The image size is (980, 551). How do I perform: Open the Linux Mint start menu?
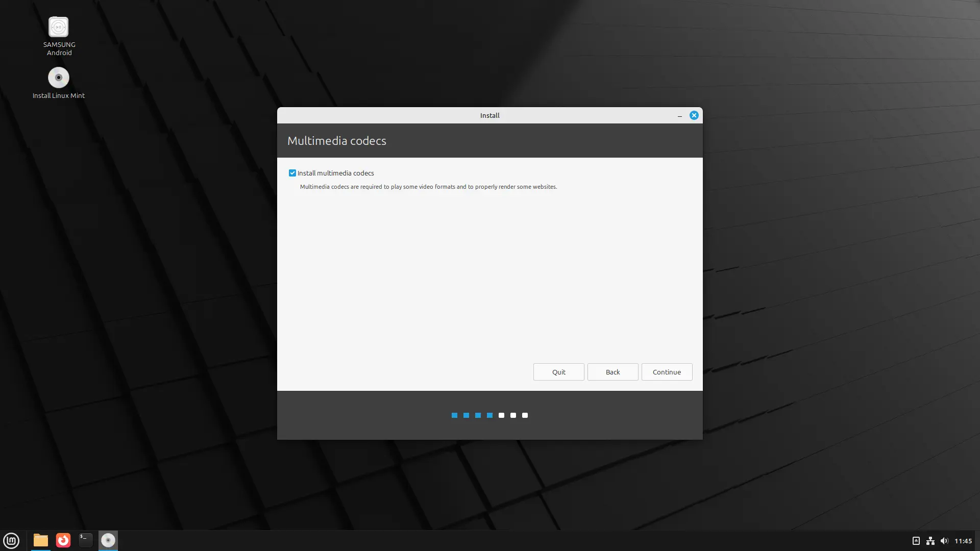pos(11,540)
